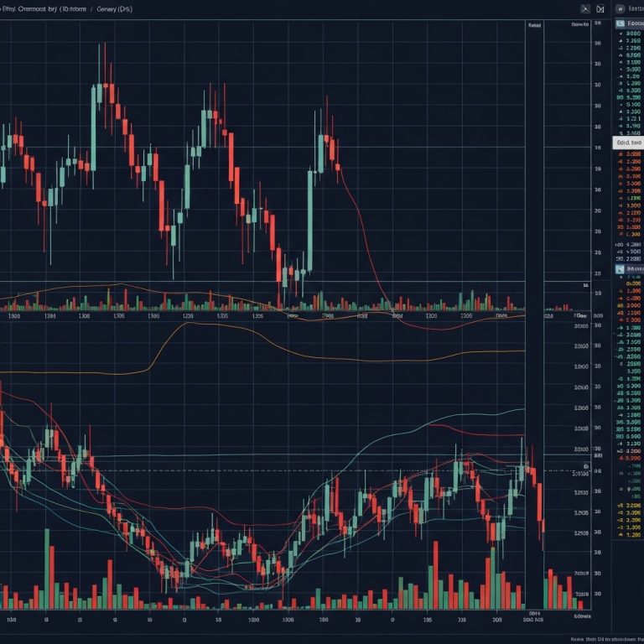Screen dimensions: 644x644
Task: Select the 'Saad' column header
Action: 534,25
